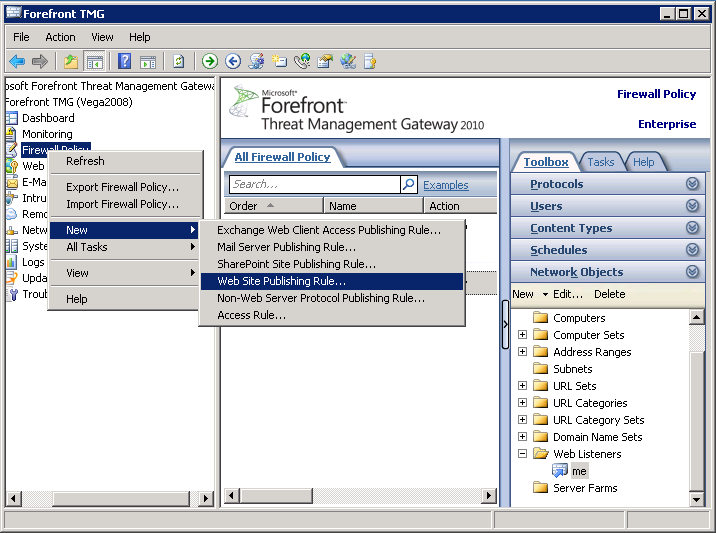Click the blue Help question mark icon
The width and height of the screenshot is (716, 533).
[x=125, y=61]
